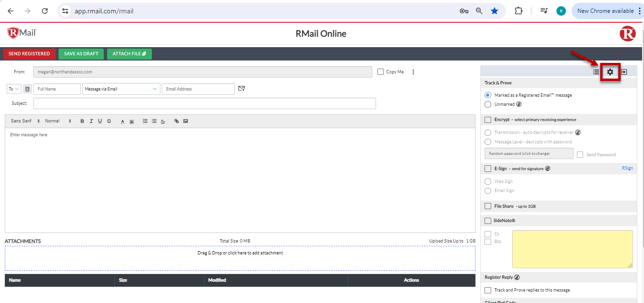Click the list view icon beside the gear
Image resolution: width=644 pixels, height=303 pixels.
pyautogui.click(x=596, y=71)
